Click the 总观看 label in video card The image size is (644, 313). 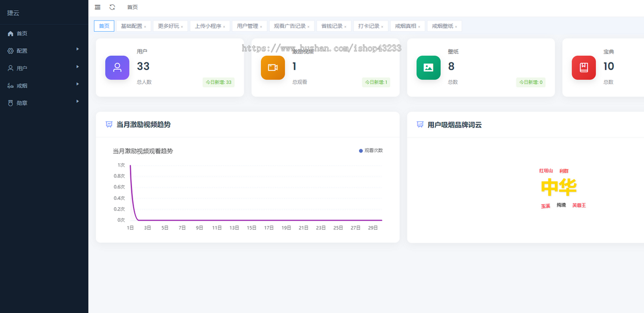[299, 82]
